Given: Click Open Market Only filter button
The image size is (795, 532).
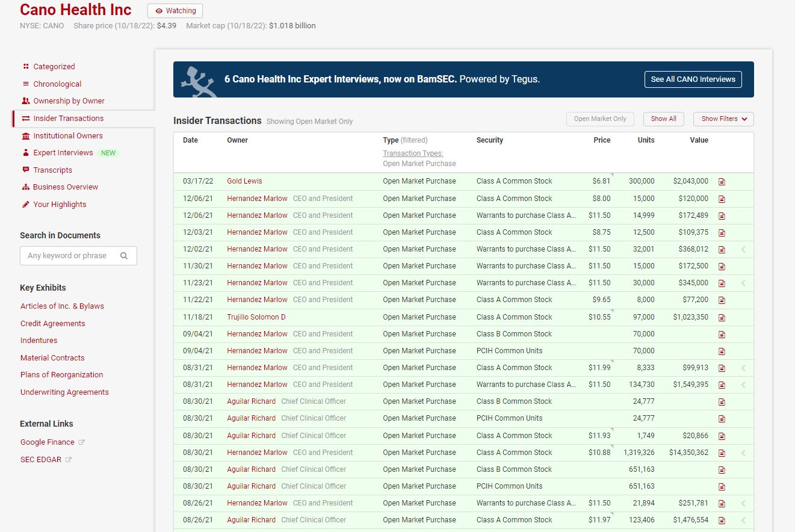Looking at the screenshot, I should 600,119.
